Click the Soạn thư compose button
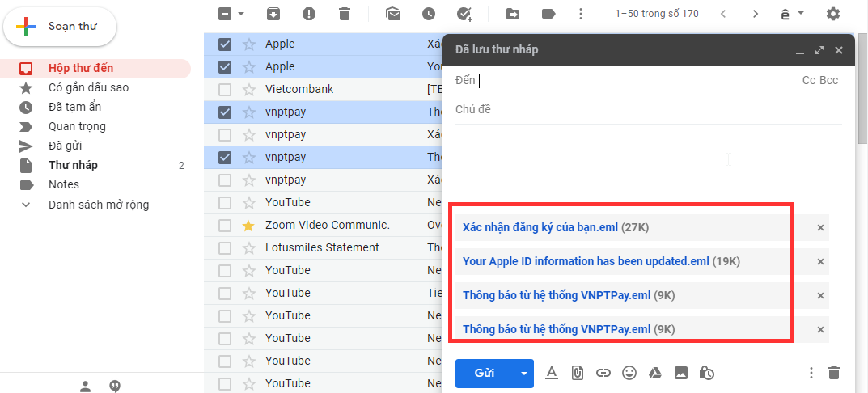Image resolution: width=868 pixels, height=393 pixels. pos(61,27)
